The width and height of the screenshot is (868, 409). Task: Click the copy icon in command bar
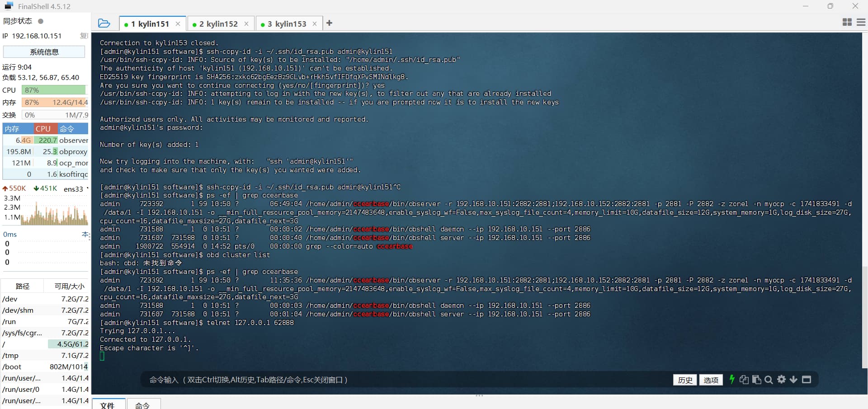click(x=744, y=380)
